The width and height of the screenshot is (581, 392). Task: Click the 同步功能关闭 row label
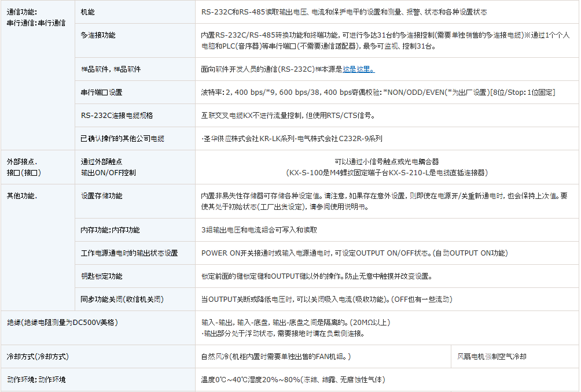click(122, 299)
